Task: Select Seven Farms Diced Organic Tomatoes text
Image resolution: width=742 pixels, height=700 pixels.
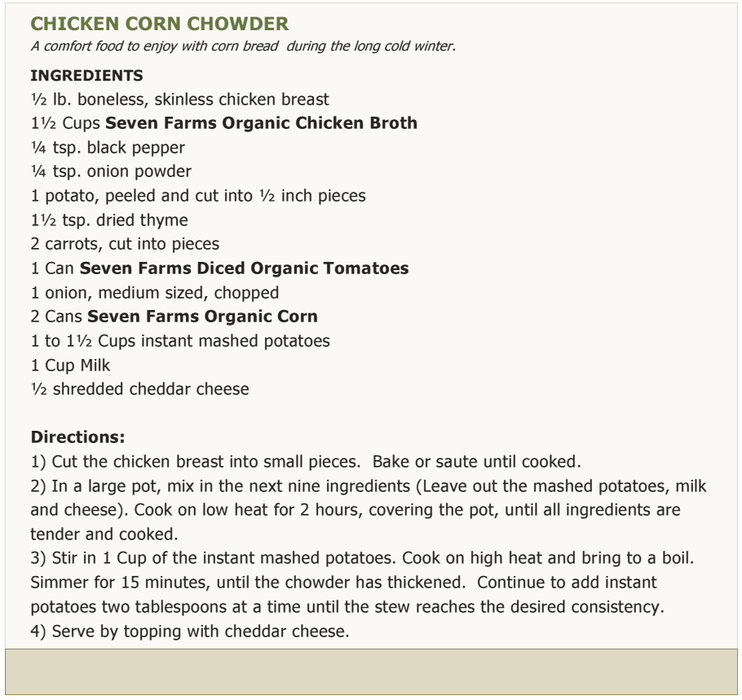Action: 244,268
